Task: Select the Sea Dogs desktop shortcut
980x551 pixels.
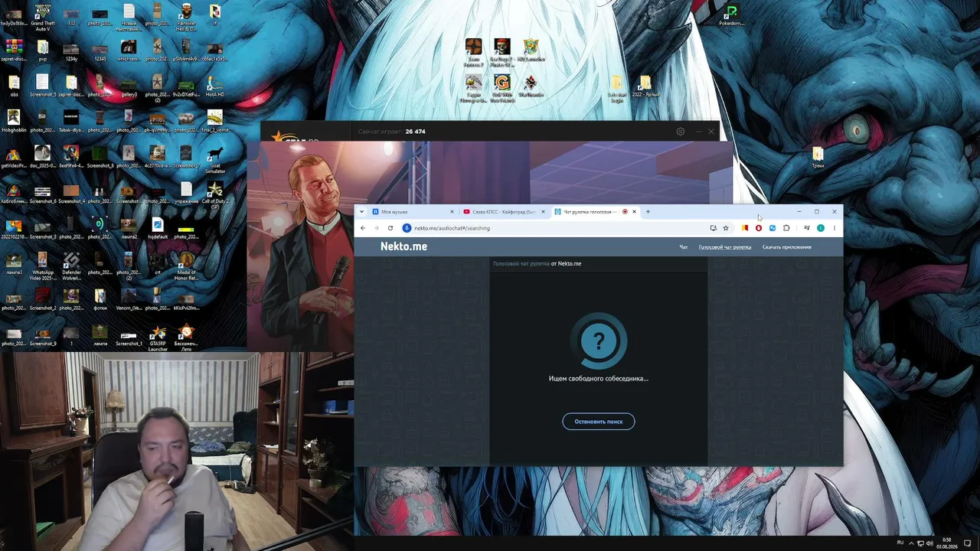Action: 502,53
